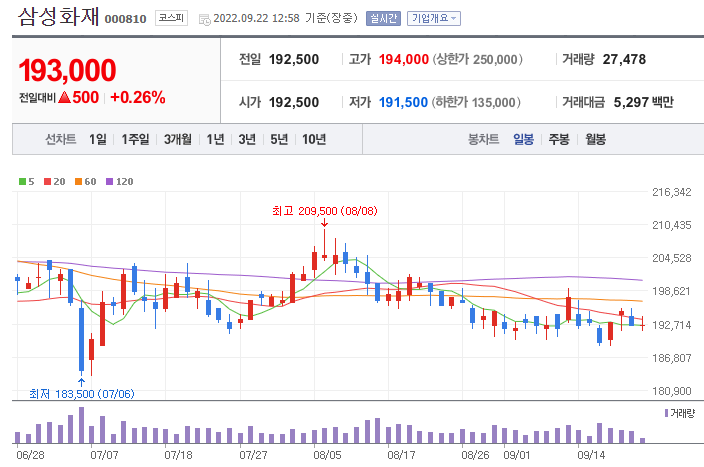Viewport: 704px width, 467px height.
Task: Click the 하한가 135,000 text
Action: point(476,102)
